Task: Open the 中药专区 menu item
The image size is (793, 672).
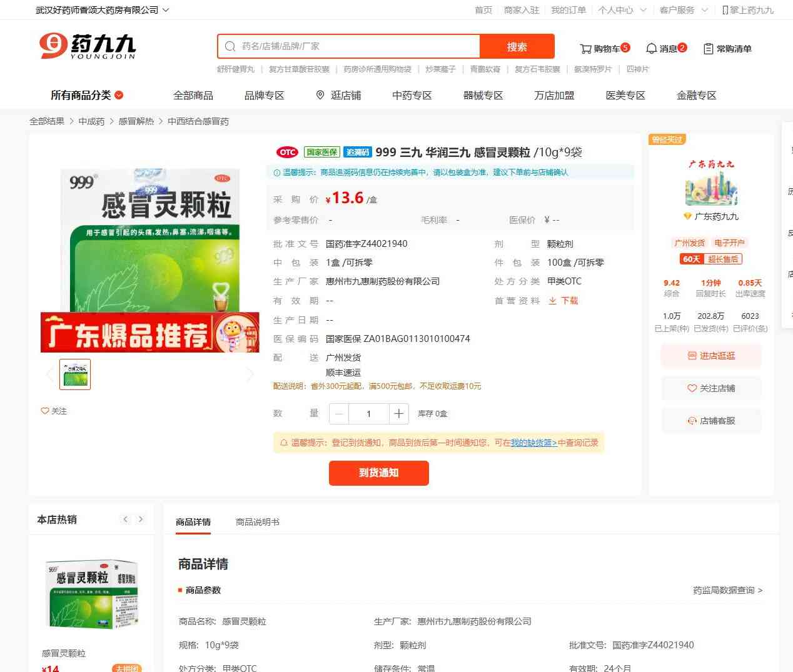Action: pyautogui.click(x=412, y=96)
